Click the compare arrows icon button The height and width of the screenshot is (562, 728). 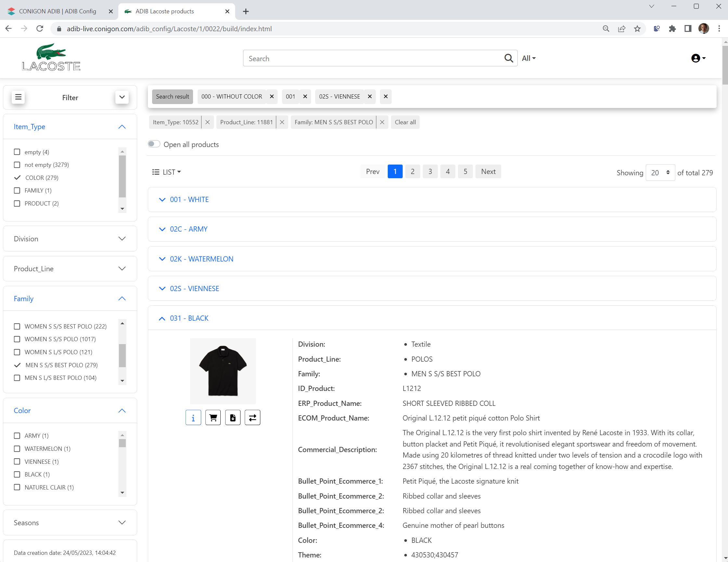pos(252,418)
